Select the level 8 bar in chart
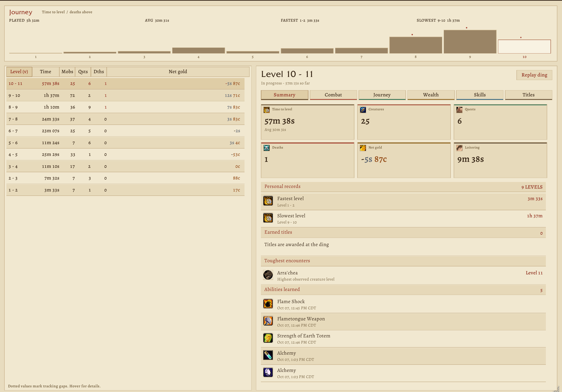 point(415,45)
